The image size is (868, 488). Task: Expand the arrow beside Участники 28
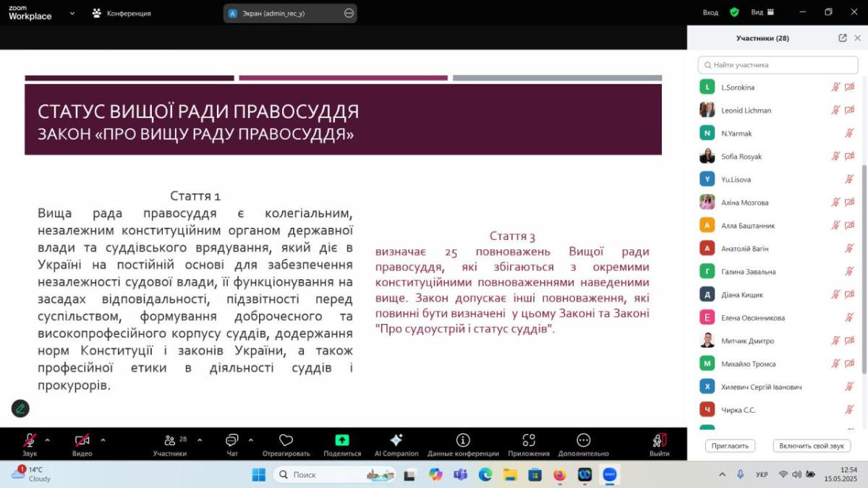click(x=200, y=440)
